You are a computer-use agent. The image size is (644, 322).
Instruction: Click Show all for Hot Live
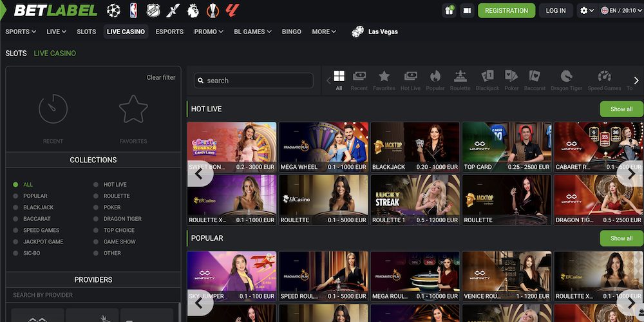621,109
